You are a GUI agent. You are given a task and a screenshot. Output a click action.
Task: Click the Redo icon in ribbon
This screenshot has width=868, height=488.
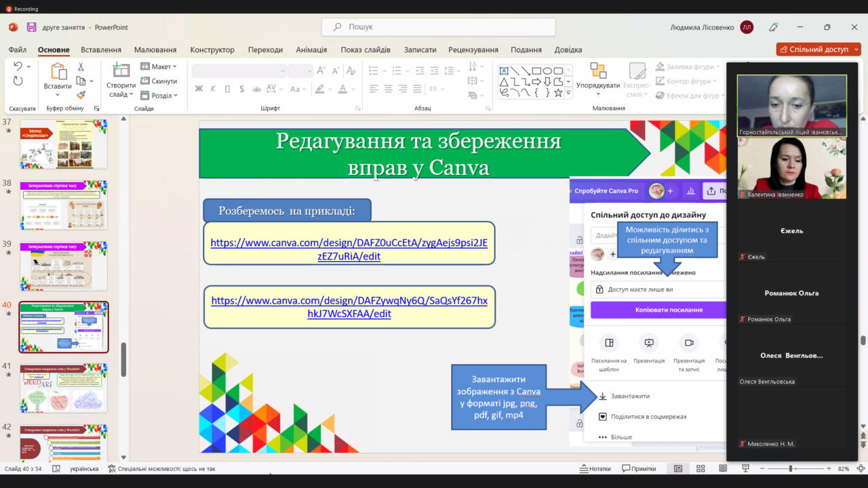tap(18, 81)
